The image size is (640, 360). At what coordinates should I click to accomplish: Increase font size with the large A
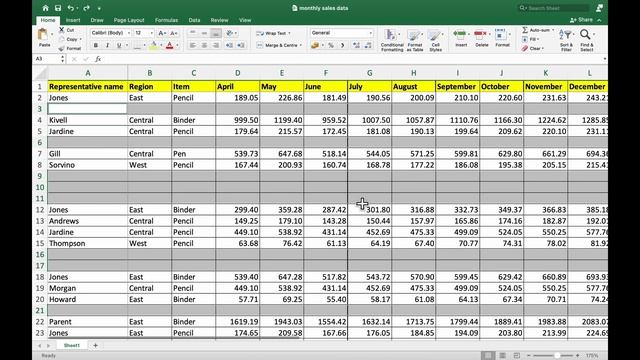click(162, 33)
